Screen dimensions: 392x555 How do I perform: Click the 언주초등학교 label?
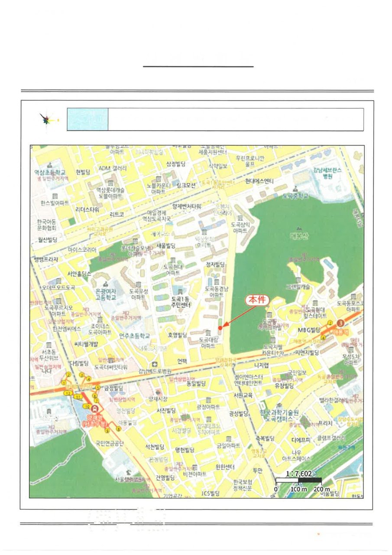pyautogui.click(x=134, y=336)
